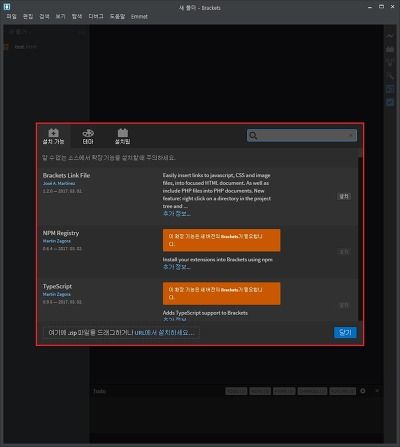Click the split-view icon in sidebar header
Screen dimensions: 400x447
[82, 32]
